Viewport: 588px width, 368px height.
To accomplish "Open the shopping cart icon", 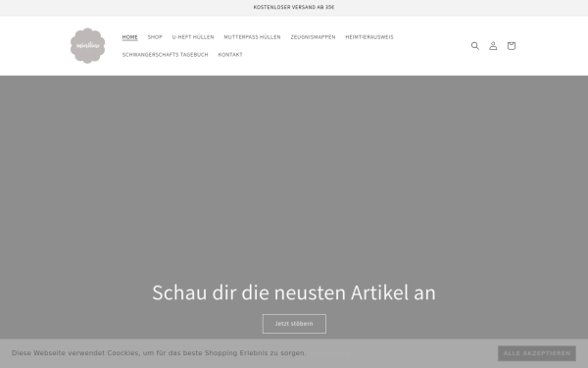I will [512, 46].
